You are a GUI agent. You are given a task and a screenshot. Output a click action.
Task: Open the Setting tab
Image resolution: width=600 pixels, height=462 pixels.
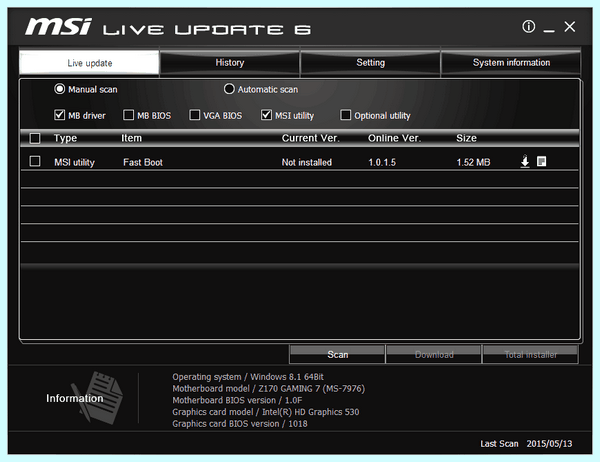[x=370, y=62]
